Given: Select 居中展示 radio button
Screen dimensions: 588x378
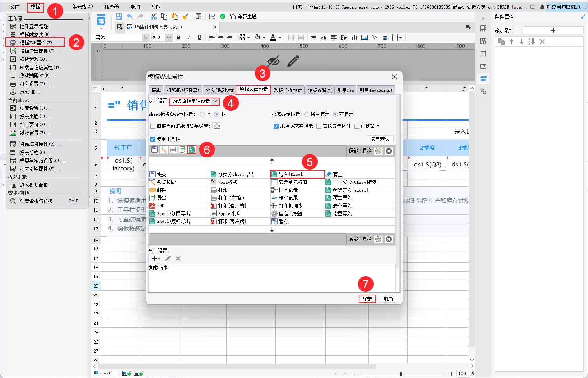Looking at the screenshot, I should [307, 114].
